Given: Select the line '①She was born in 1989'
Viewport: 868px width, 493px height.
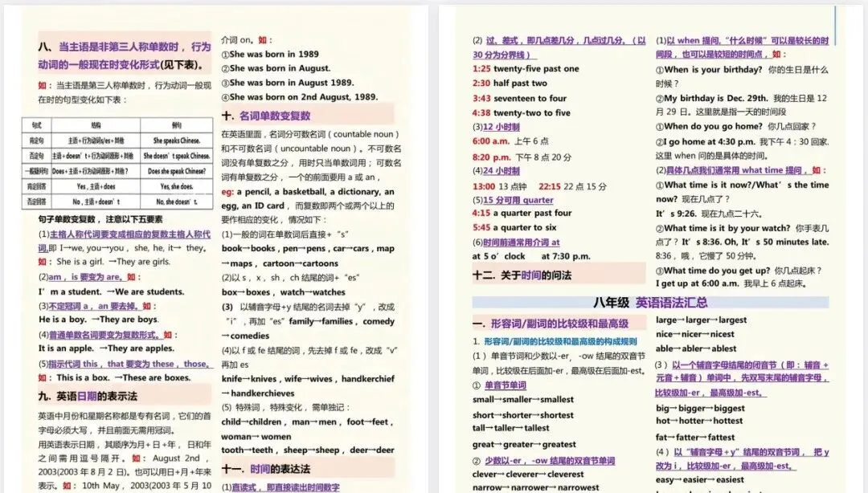Looking at the screenshot, I should point(269,55).
